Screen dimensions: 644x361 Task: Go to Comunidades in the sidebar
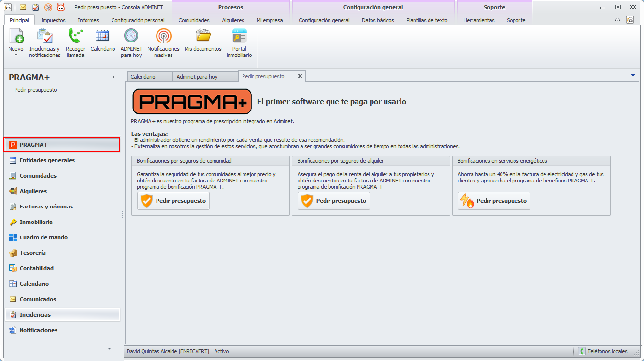(62, 176)
